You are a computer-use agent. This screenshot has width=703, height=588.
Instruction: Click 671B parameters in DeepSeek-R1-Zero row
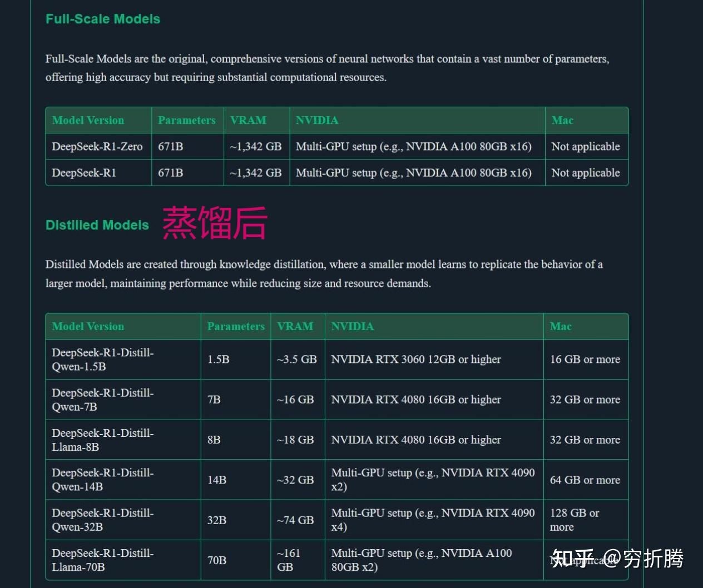(171, 147)
